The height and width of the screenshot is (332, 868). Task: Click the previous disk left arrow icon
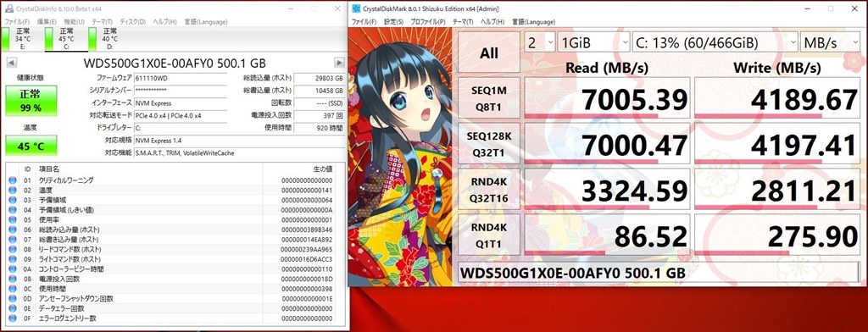[12, 63]
